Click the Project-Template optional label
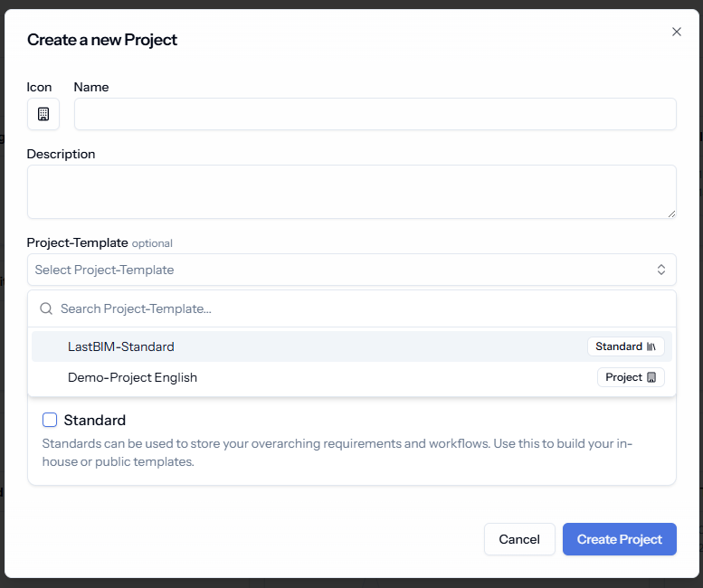Screen dimensions: 703x588 [100, 243]
